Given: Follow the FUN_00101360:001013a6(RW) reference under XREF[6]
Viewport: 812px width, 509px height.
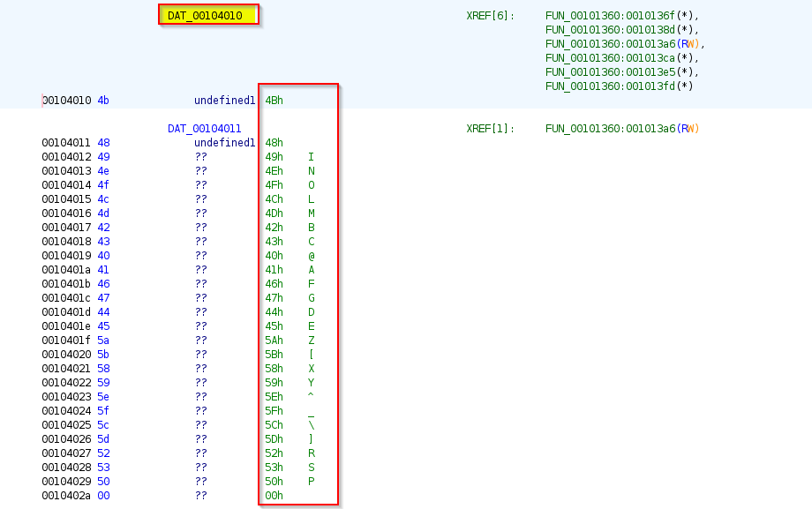Looking at the screenshot, I should [625, 43].
